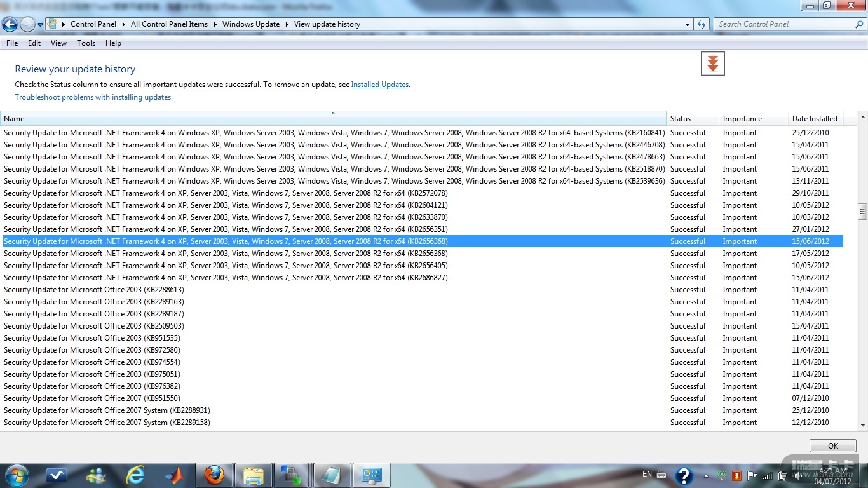This screenshot has height=488, width=868.
Task: Sort by the Date Installed column header
Action: (x=816, y=119)
